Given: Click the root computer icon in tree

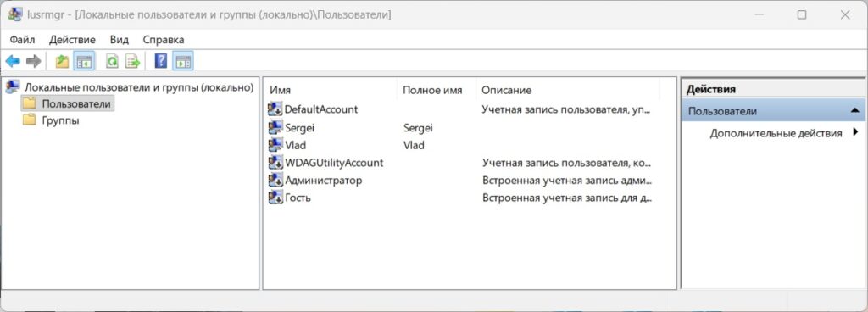Looking at the screenshot, I should click(x=13, y=86).
